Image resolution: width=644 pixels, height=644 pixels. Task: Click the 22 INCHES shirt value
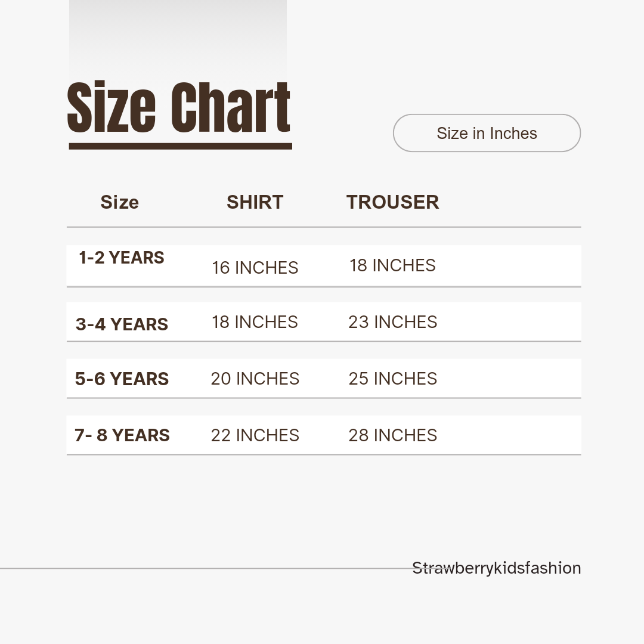pos(255,435)
